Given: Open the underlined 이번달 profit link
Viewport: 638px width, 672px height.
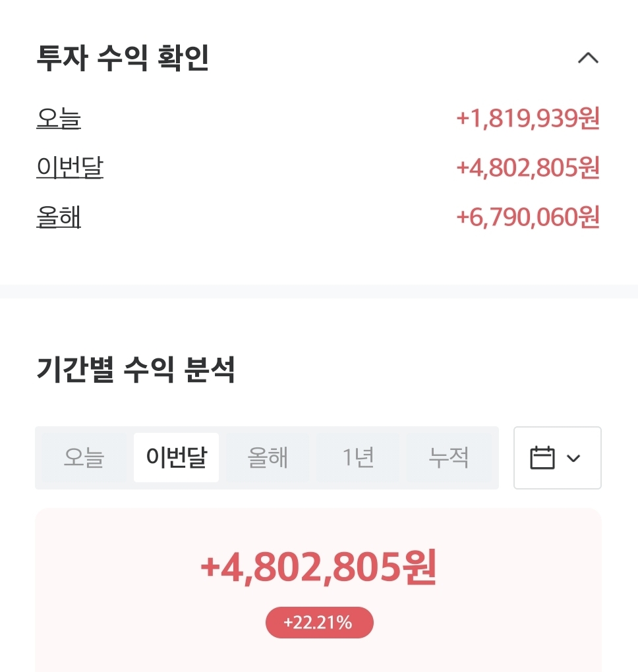Looking at the screenshot, I should 70,168.
